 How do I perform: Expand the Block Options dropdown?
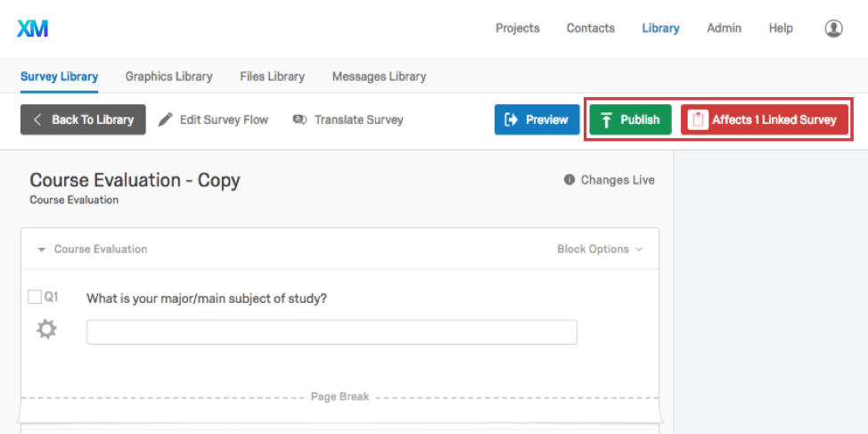pyautogui.click(x=600, y=250)
